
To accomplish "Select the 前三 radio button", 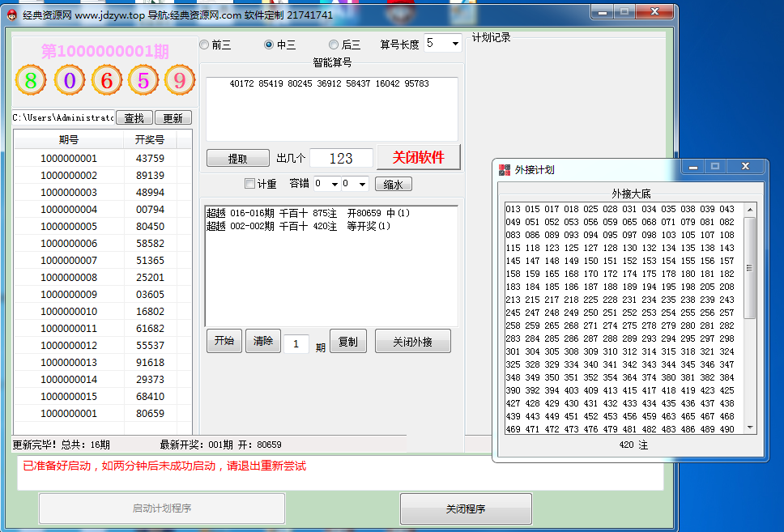I will click(x=204, y=45).
